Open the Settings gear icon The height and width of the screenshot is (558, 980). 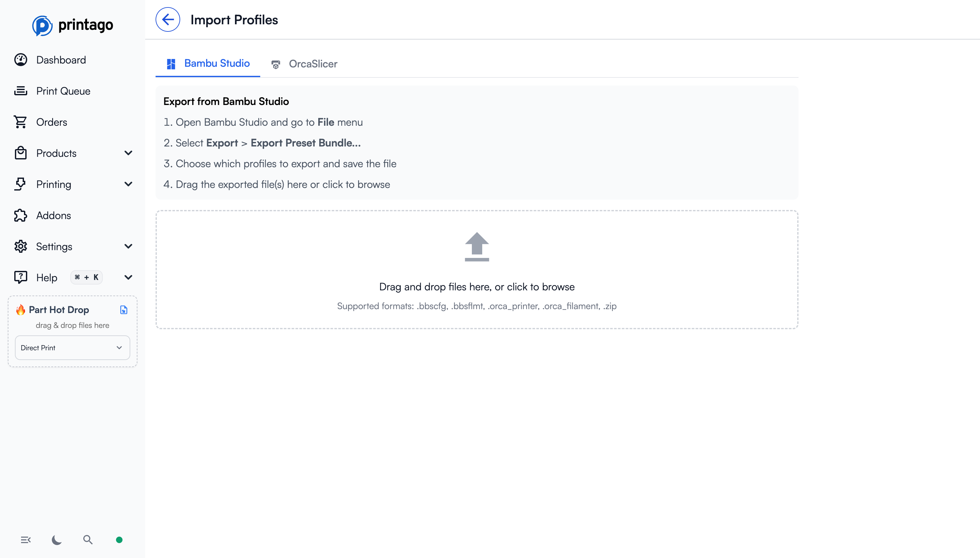[20, 246]
